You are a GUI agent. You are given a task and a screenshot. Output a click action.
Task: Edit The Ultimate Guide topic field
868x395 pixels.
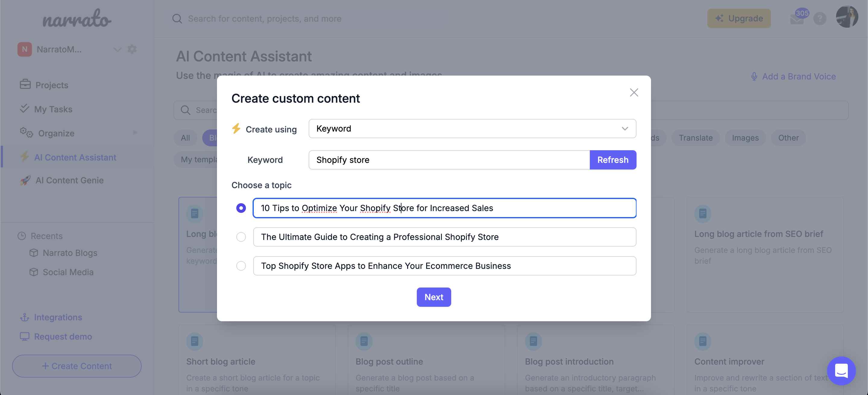coord(444,237)
